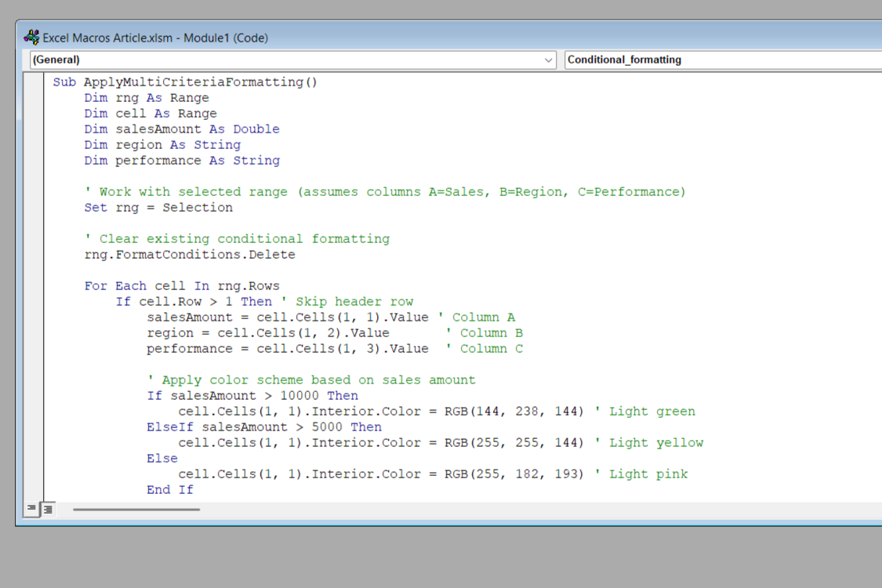Click the 'Clear existing conditional formatting' comment

click(x=237, y=239)
